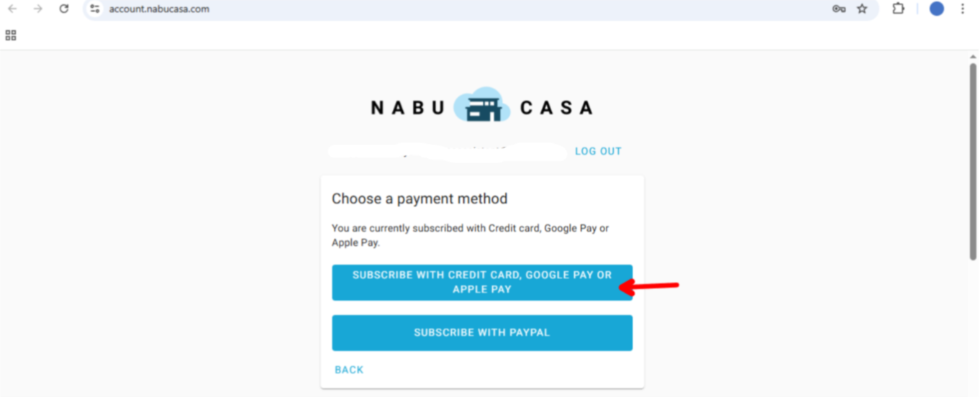Click the "Choose a payment method" heading
Image resolution: width=980 pixels, height=397 pixels.
(x=419, y=198)
